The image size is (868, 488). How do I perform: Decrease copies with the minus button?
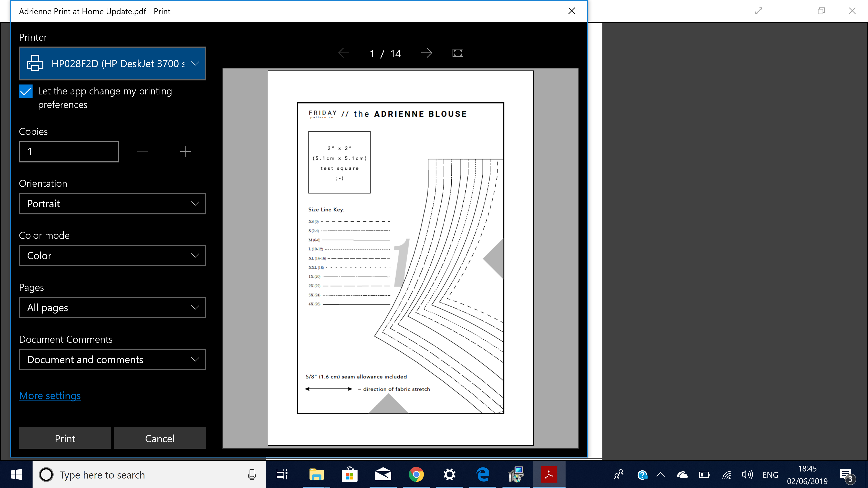143,152
